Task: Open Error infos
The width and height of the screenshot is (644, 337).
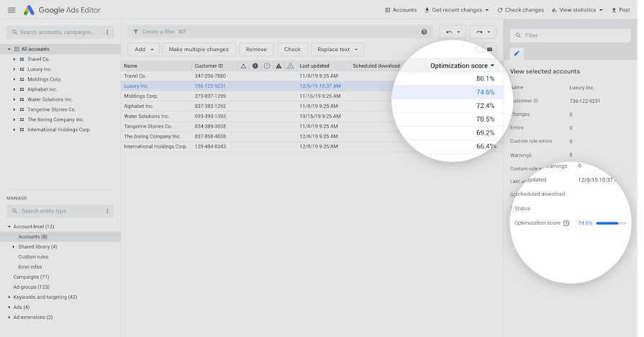Action: click(x=30, y=266)
